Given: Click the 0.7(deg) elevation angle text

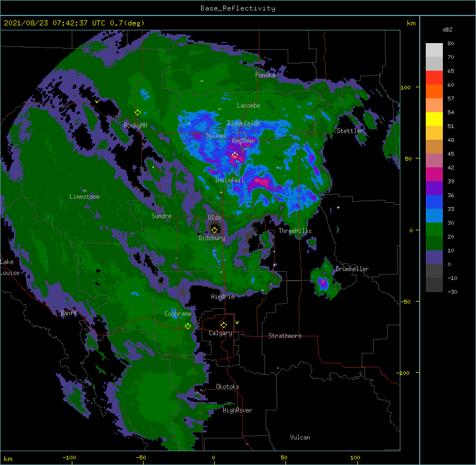Looking at the screenshot, I should pos(127,23).
